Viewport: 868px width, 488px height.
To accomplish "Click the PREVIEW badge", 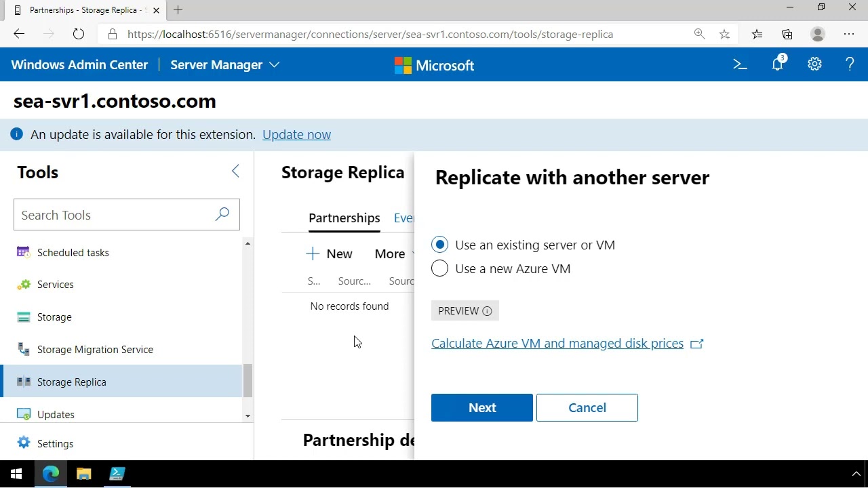I will tap(465, 311).
